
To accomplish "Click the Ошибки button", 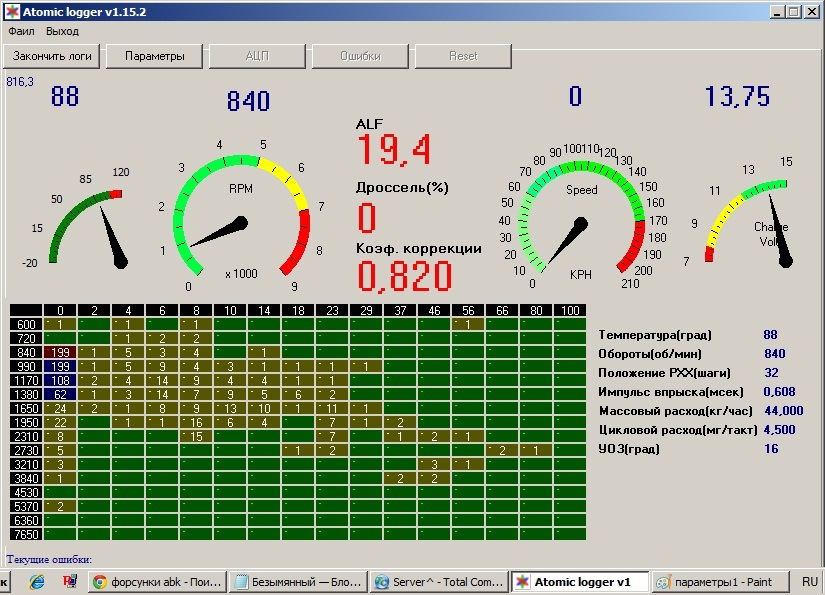I will [x=360, y=56].
